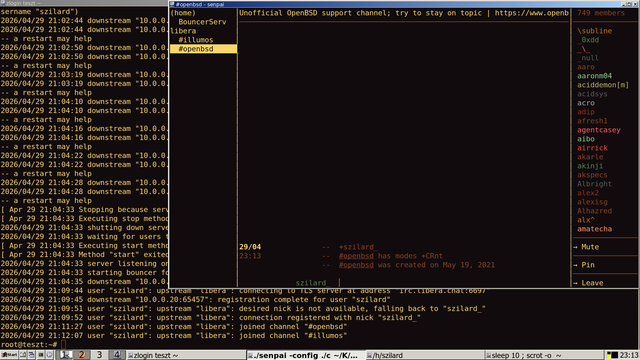Click member Albright in member list
This screenshot has height=360, width=640.
(594, 184)
